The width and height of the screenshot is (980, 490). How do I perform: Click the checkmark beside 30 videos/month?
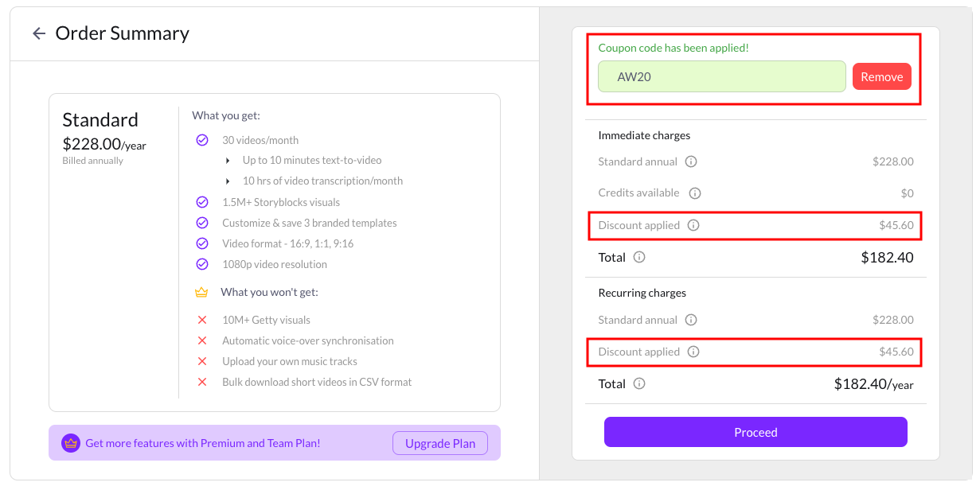(202, 139)
